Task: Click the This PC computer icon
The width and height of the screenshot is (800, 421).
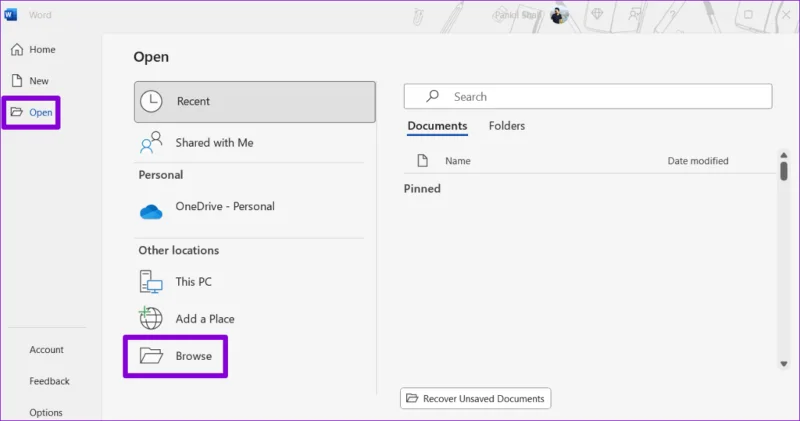Action: pos(151,282)
